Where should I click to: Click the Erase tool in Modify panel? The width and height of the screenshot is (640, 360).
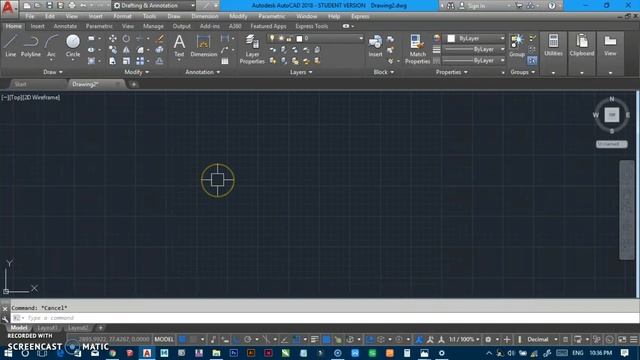point(160,38)
